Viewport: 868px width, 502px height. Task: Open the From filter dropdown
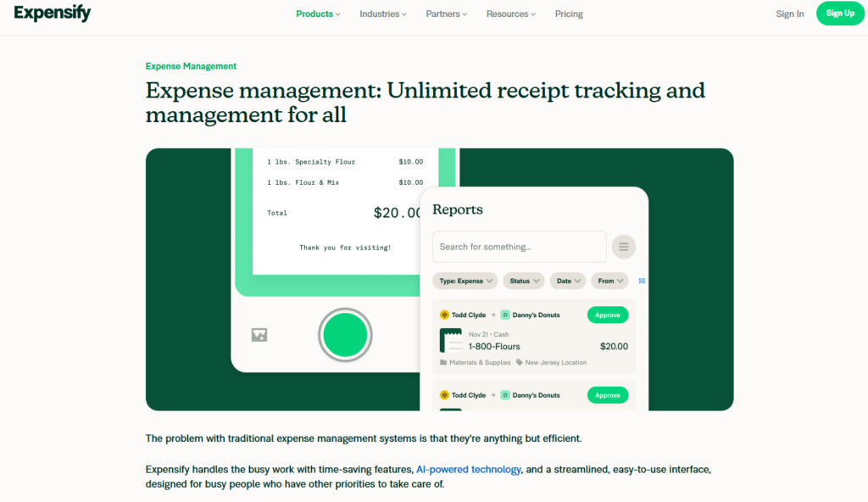[610, 281]
